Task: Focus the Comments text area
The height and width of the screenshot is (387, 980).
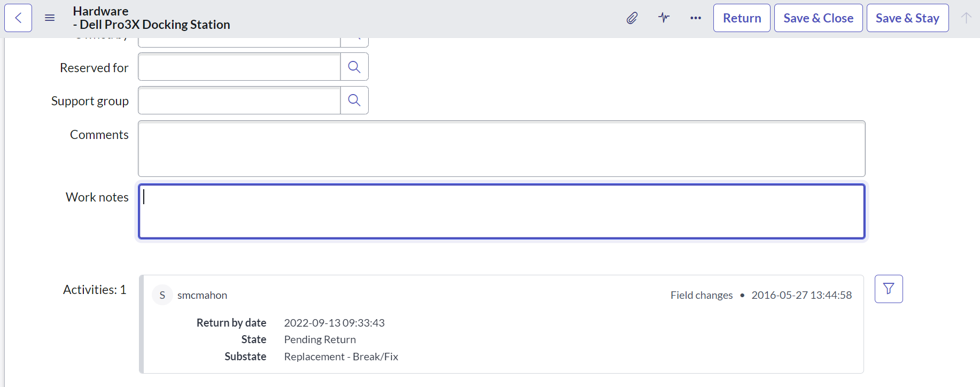Action: pyautogui.click(x=501, y=149)
